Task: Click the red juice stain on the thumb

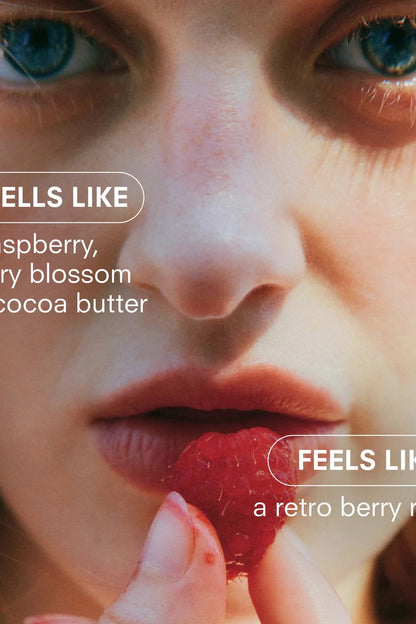Action: (x=209, y=558)
